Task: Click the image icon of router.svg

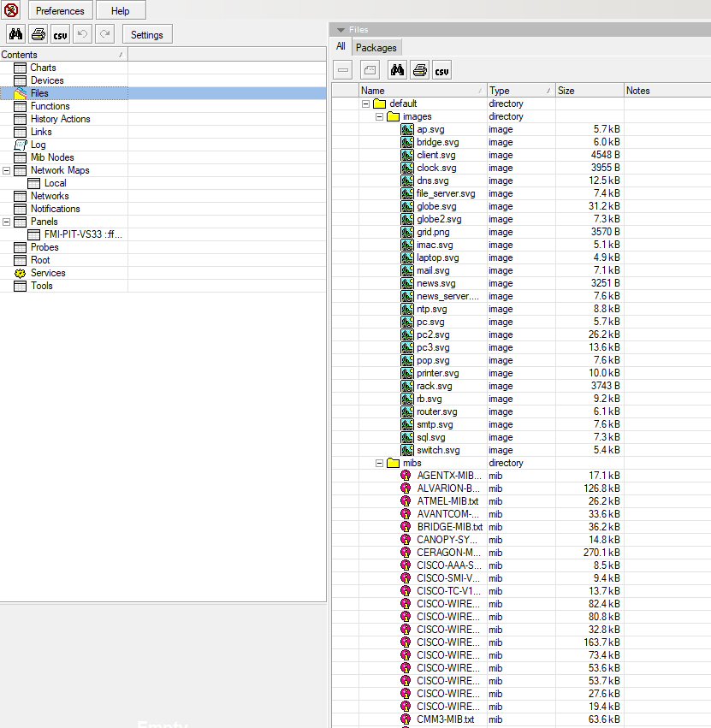Action: [x=407, y=411]
